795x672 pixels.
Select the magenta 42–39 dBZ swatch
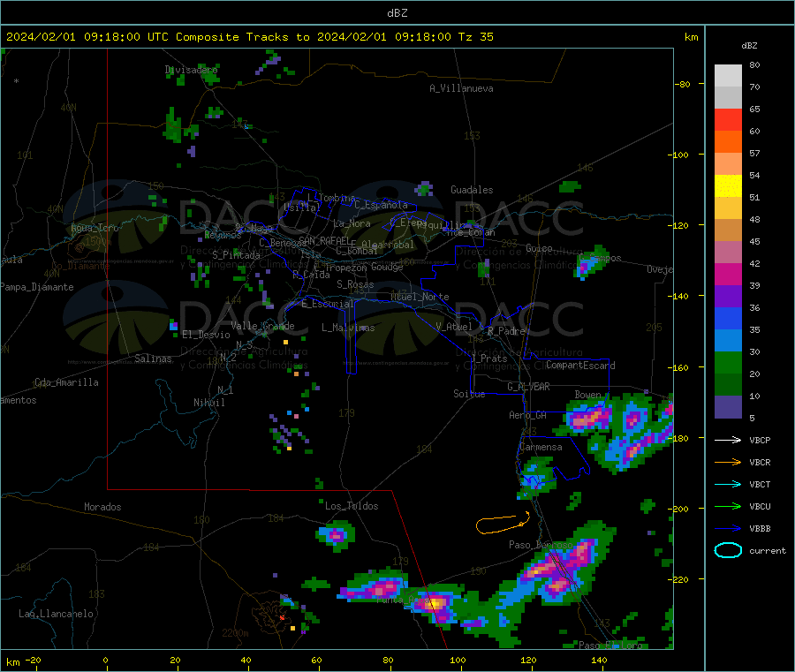click(x=728, y=274)
